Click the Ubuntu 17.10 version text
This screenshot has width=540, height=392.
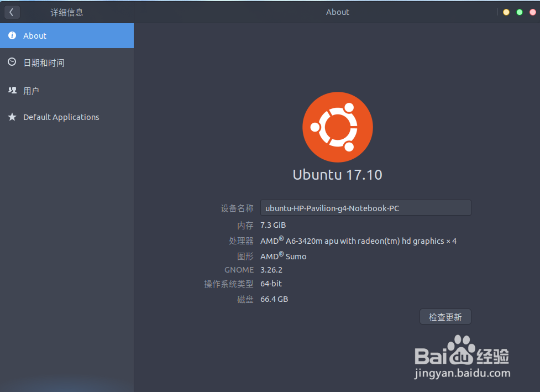coord(338,175)
